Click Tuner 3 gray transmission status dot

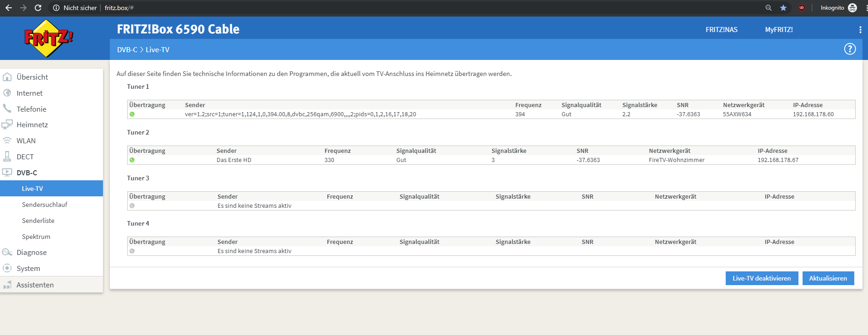132,206
